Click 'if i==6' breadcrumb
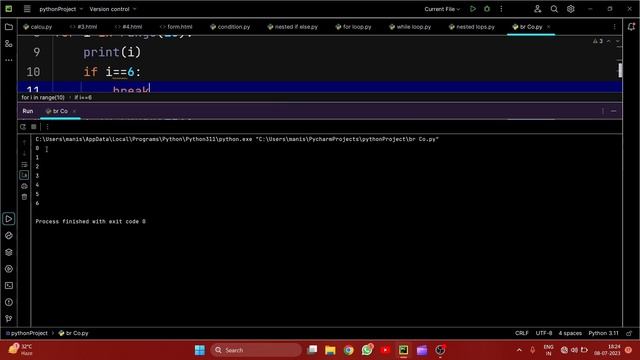Screen dimensions: 640x360 click(83, 98)
